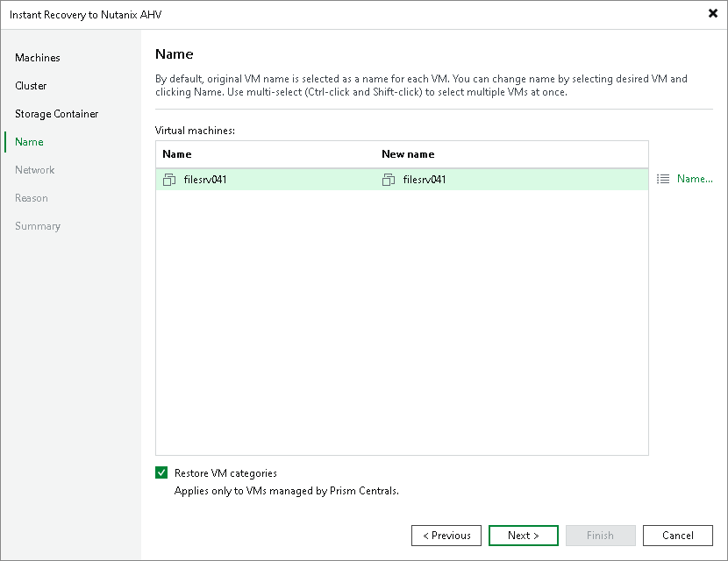Viewport: 728px width, 561px height.
Task: Switch to Storage Container step
Action: click(x=57, y=114)
